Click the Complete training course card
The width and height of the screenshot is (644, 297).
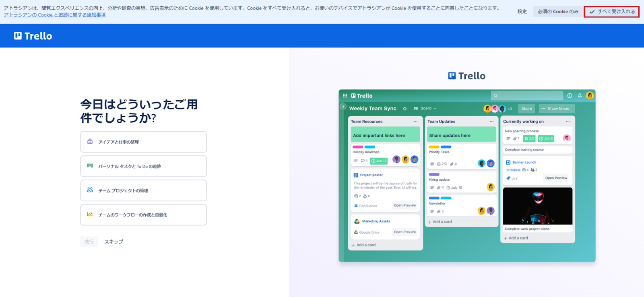[x=538, y=150]
